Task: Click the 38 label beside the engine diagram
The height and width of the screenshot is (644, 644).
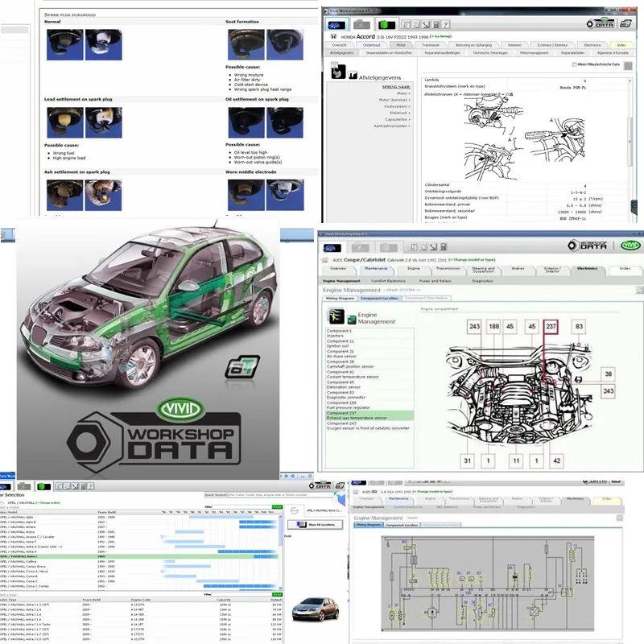Action: [x=608, y=374]
